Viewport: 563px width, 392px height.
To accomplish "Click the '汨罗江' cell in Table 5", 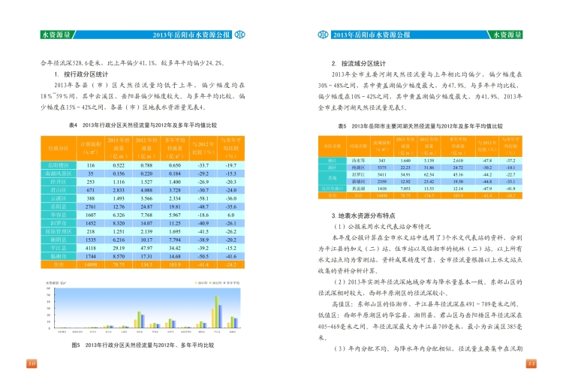I will tap(358, 175).
